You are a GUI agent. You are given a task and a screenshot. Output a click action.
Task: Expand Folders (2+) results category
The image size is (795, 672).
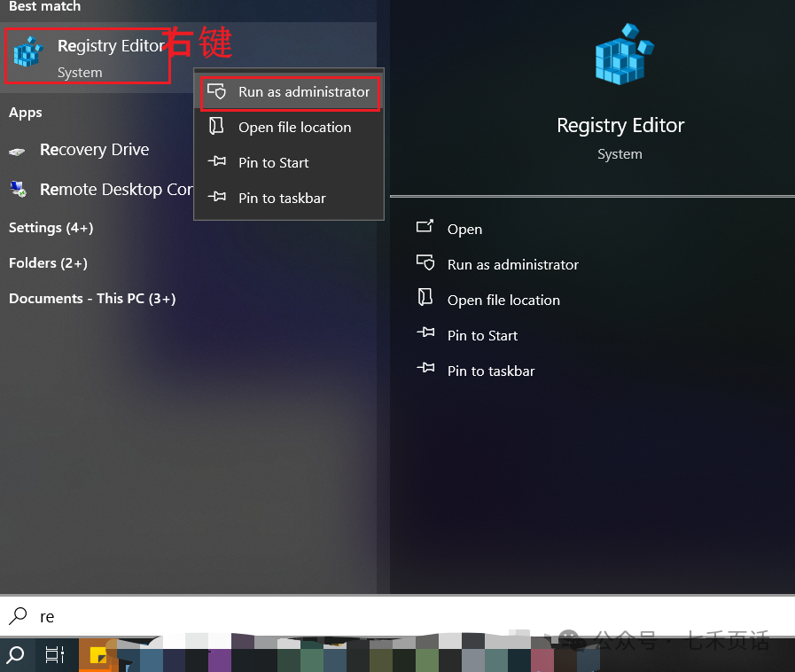[48, 263]
